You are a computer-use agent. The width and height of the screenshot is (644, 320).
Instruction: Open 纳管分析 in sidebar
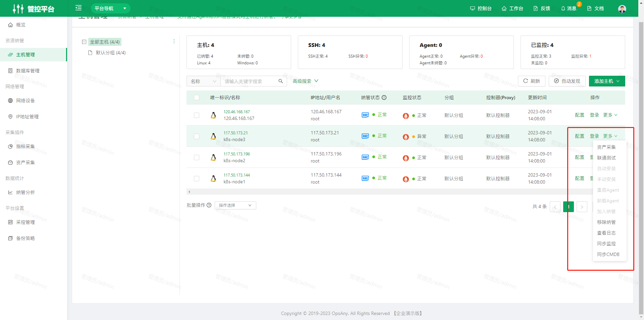click(33, 192)
